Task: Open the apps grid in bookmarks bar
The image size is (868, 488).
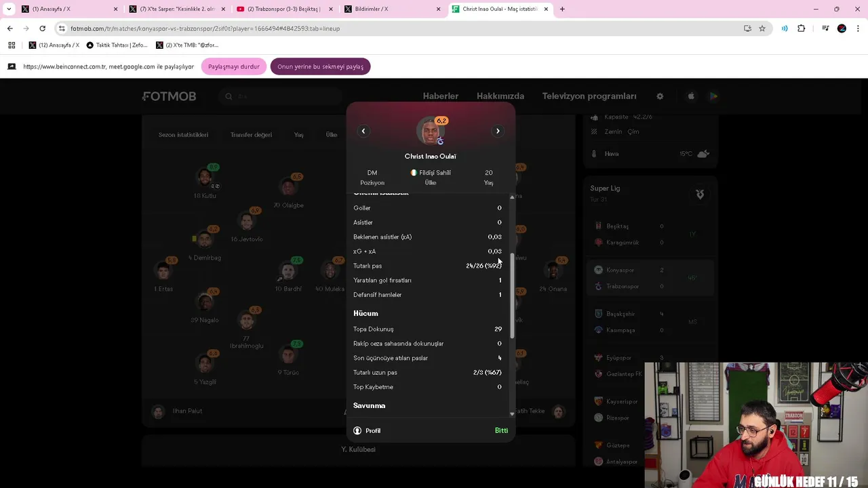Action: tap(12, 45)
